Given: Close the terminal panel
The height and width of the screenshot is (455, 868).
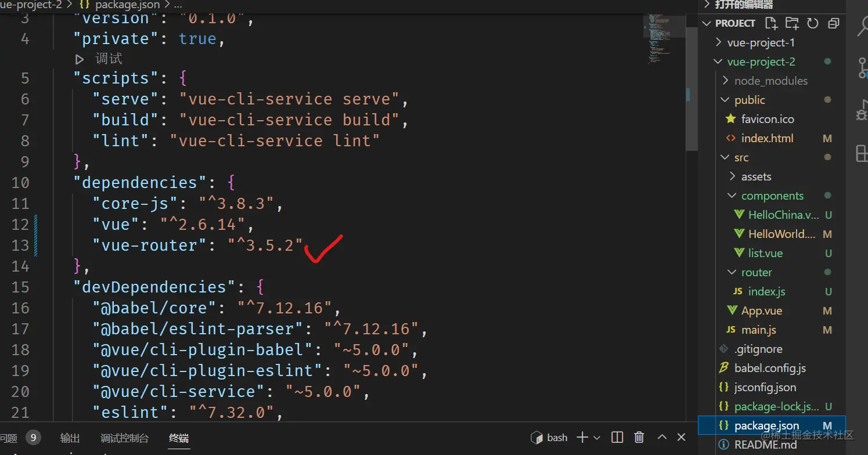Looking at the screenshot, I should pos(682,438).
